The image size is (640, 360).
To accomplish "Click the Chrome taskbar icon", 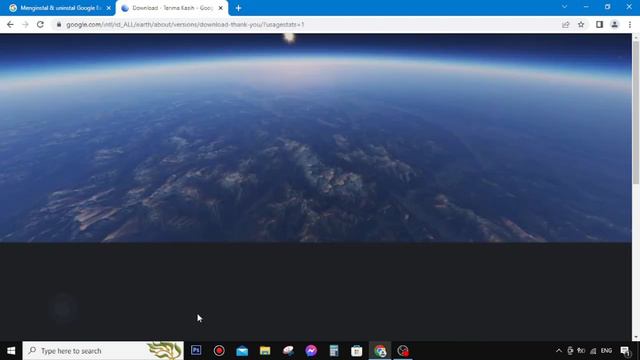I will [380, 351].
